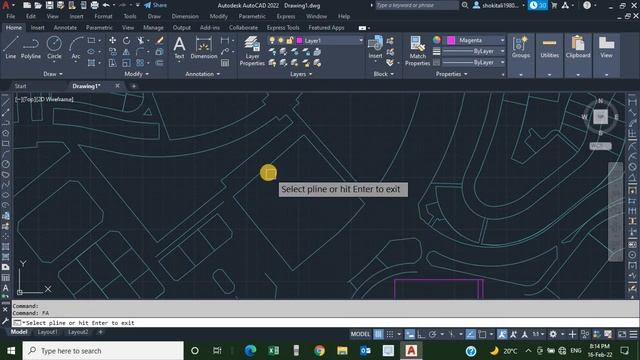Open workspace switching gear icon
This screenshot has height=360, width=640.
pos(553,334)
